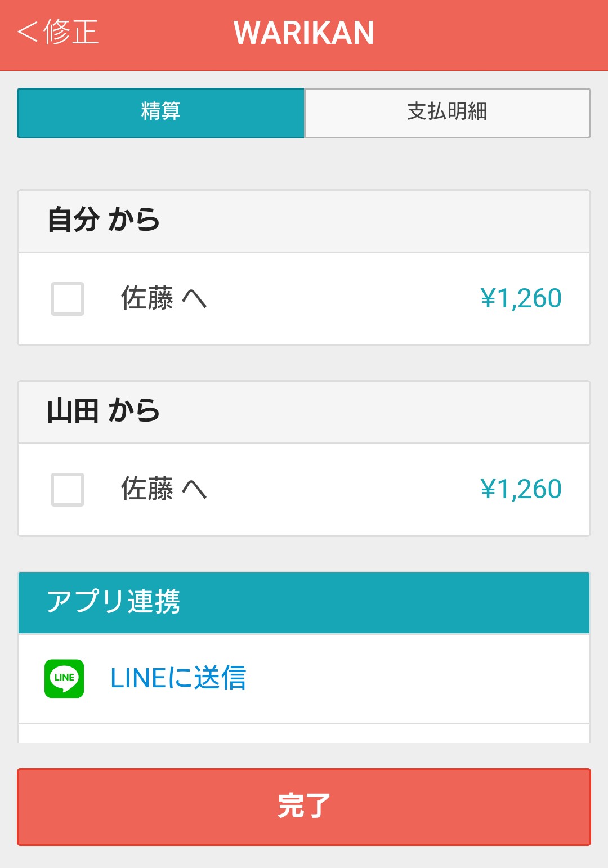Viewport: 608px width, 868px height.
Task: Open the 支払明細 tab
Action: pos(447,113)
